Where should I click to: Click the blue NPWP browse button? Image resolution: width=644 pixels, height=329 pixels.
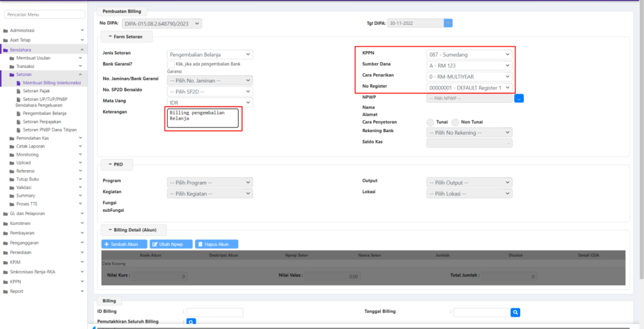coord(519,98)
